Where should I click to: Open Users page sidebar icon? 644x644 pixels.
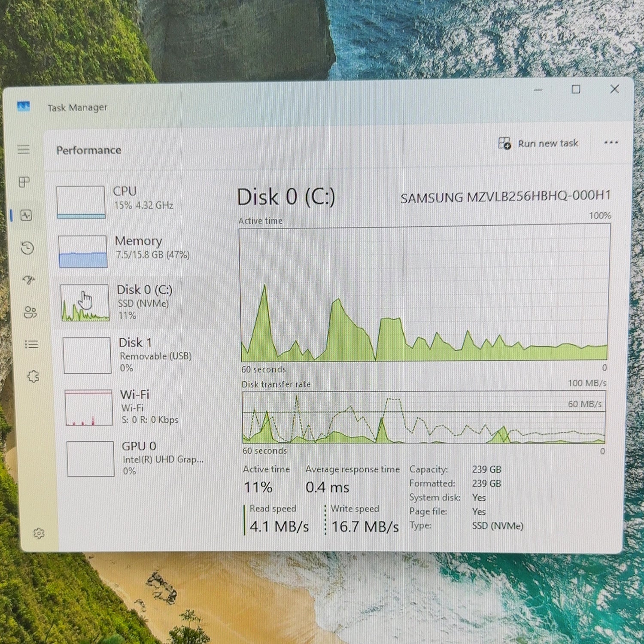coord(30,312)
